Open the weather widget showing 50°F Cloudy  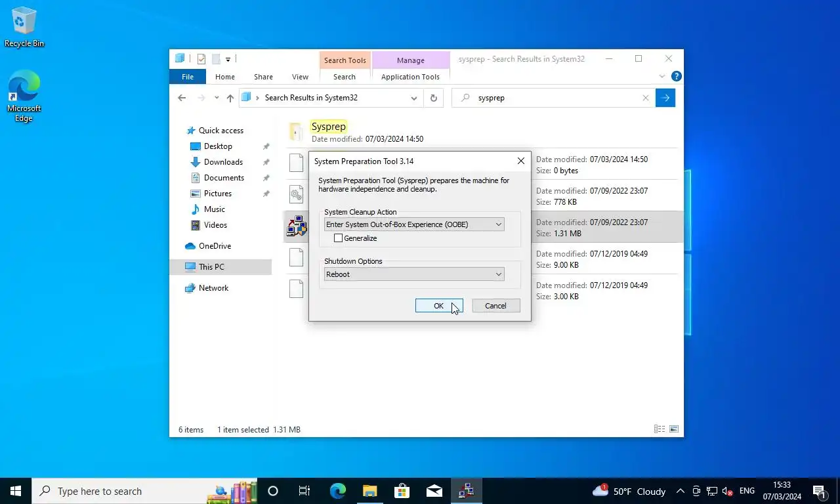click(x=629, y=491)
